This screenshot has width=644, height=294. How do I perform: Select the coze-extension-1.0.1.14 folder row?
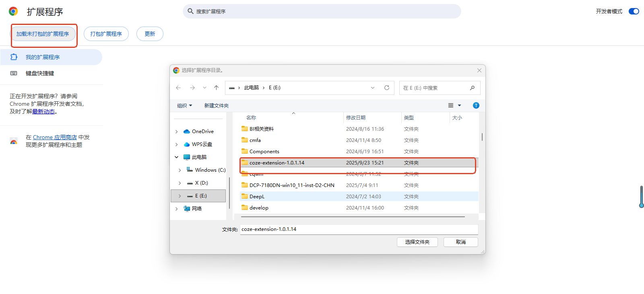[x=359, y=162]
